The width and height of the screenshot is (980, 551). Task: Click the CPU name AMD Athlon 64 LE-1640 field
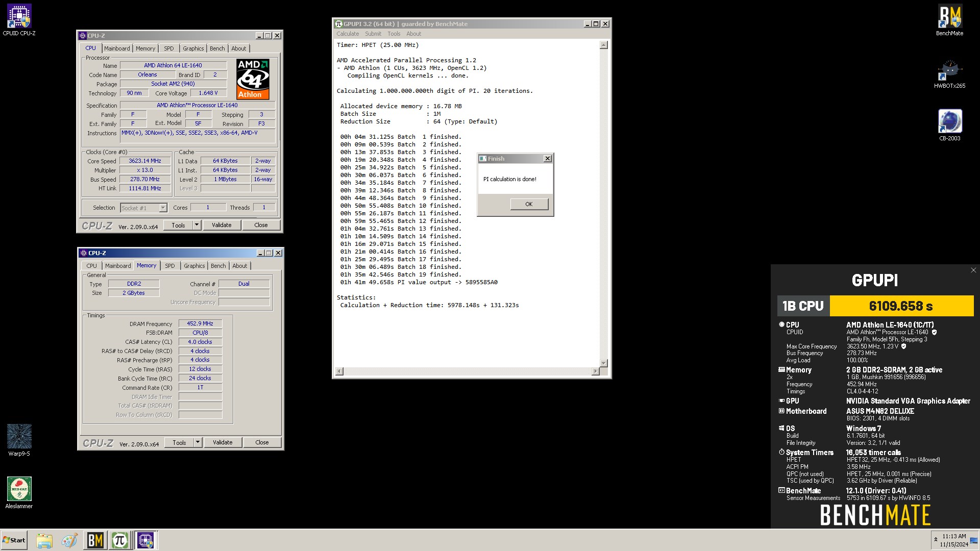[173, 65]
